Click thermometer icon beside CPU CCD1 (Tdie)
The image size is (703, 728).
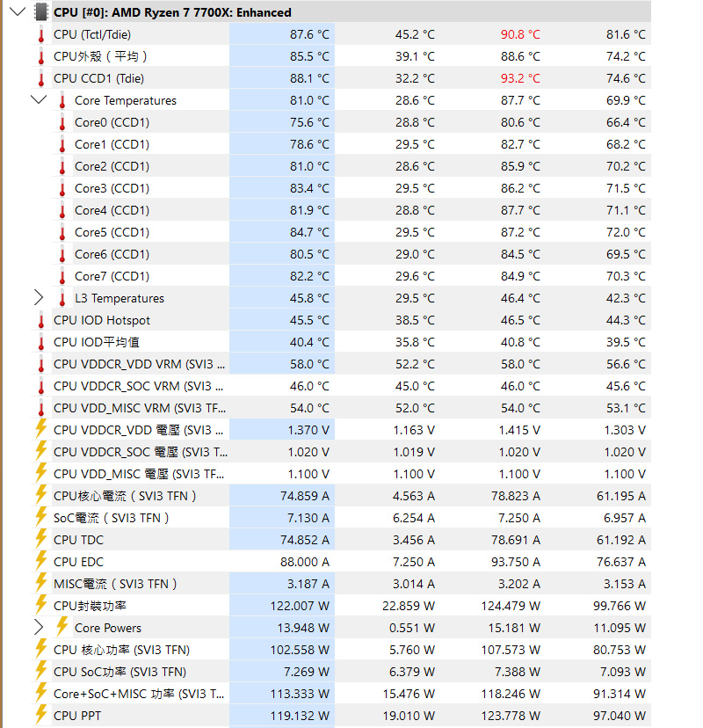click(x=40, y=78)
